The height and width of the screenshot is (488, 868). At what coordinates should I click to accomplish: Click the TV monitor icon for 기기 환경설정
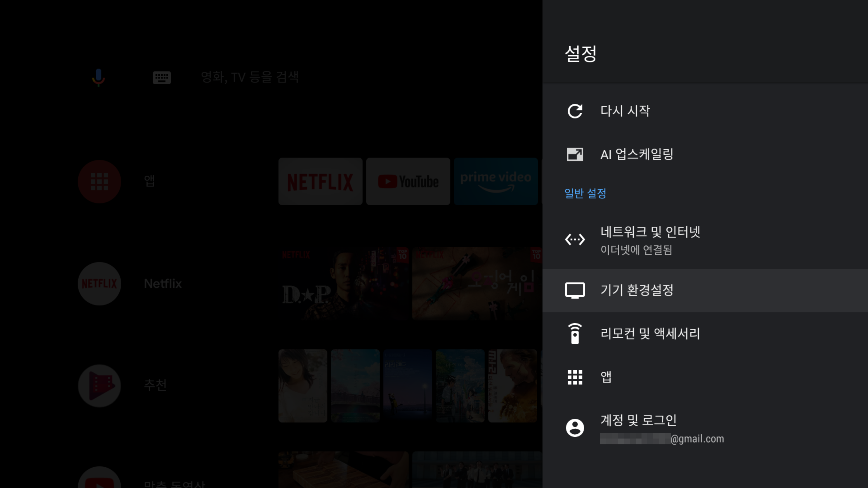coord(575,290)
